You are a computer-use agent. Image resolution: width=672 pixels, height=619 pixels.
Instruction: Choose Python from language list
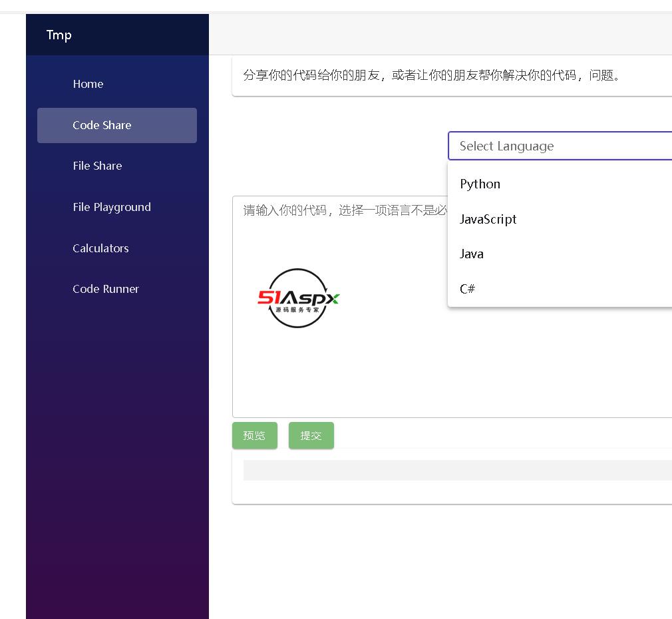pos(560,184)
